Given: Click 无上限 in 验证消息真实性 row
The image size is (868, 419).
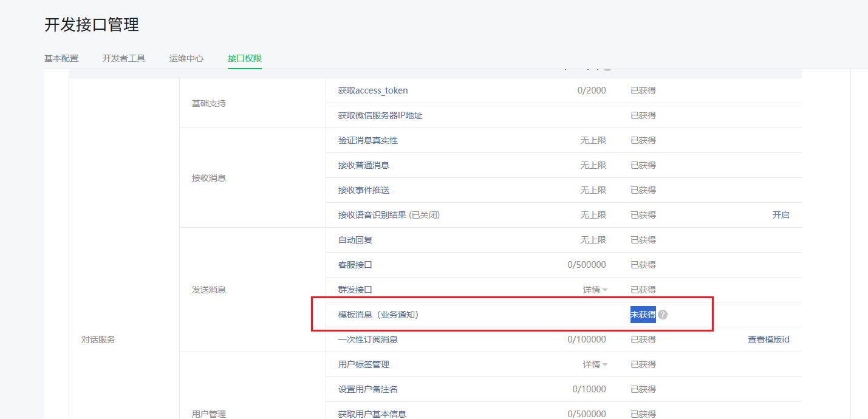Looking at the screenshot, I should coord(593,140).
